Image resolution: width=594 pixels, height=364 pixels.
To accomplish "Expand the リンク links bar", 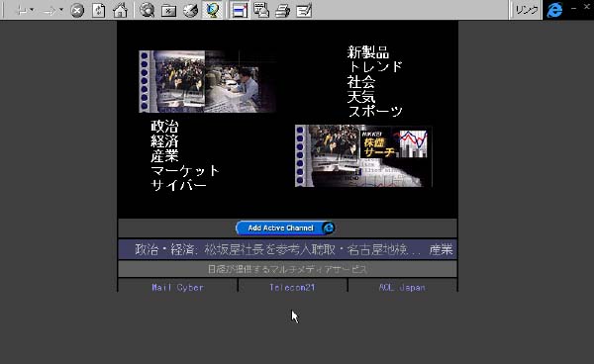I will tap(527, 10).
